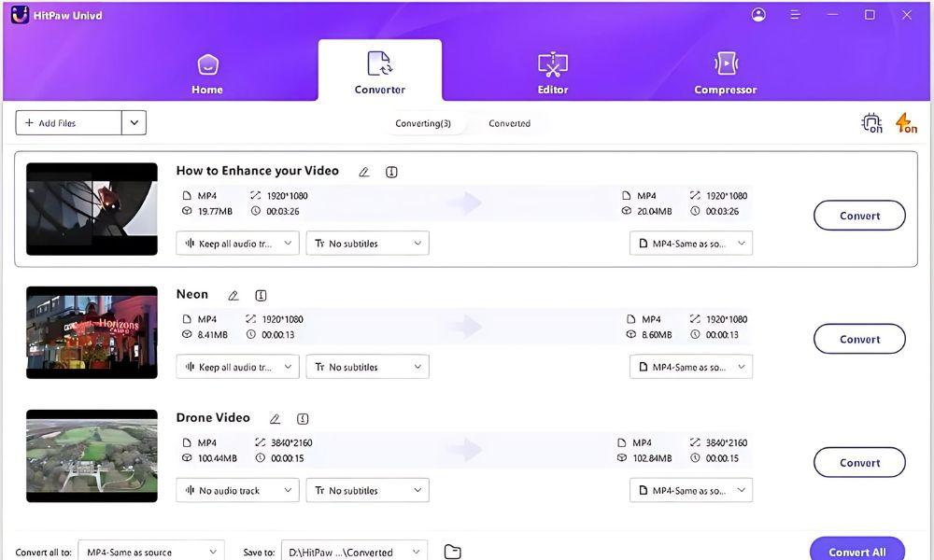Open Drone Video output format dropdown

point(691,490)
